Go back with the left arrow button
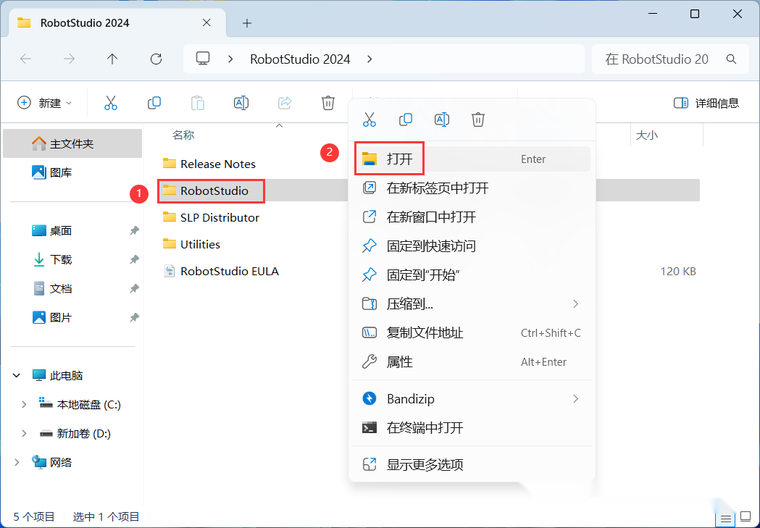Viewport: 760px width, 528px height. pyautogui.click(x=26, y=59)
